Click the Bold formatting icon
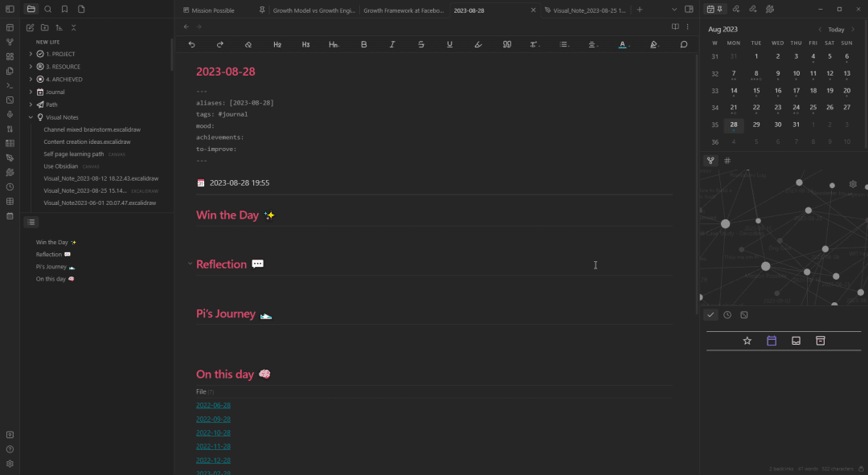The width and height of the screenshot is (868, 475). click(x=364, y=45)
